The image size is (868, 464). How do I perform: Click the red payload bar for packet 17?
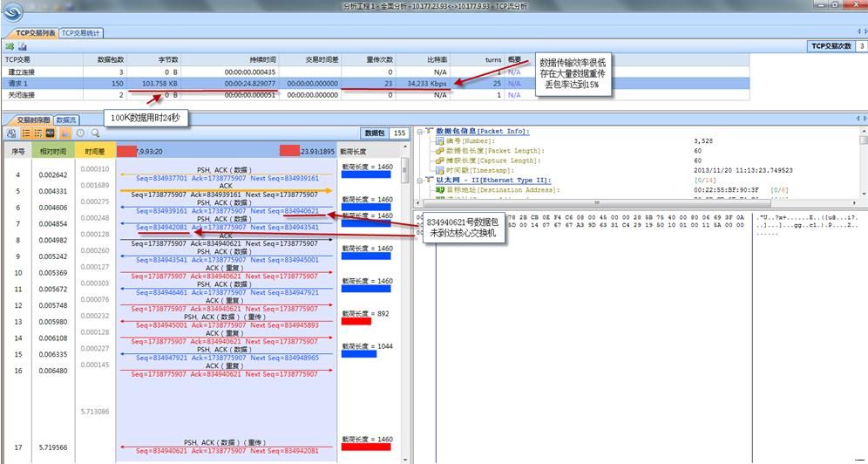point(365,447)
